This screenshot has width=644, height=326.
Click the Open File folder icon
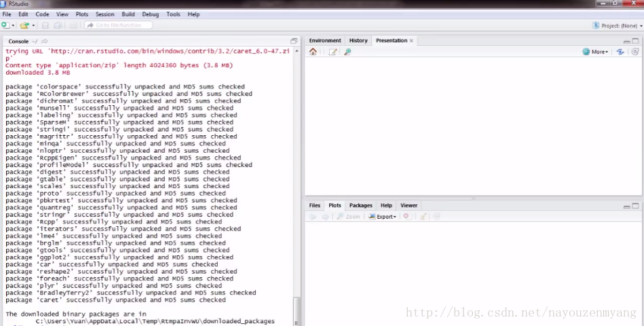pos(24,26)
